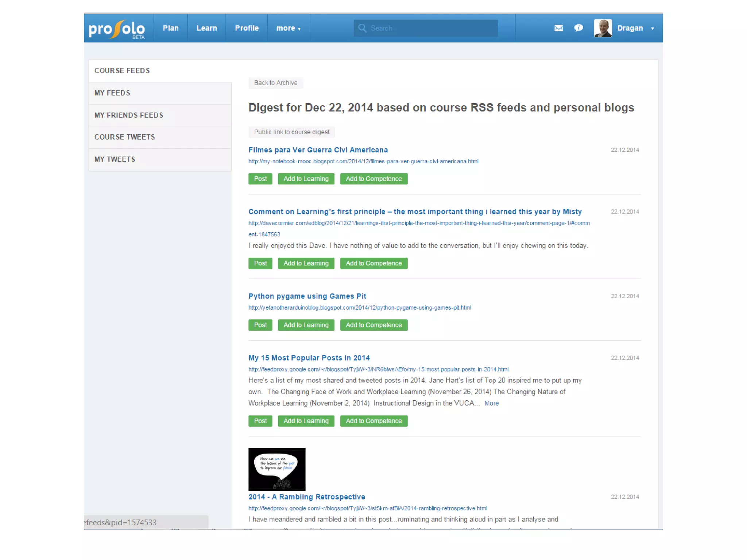Open the Public link to course digest
The image size is (747, 560).
[x=291, y=132]
